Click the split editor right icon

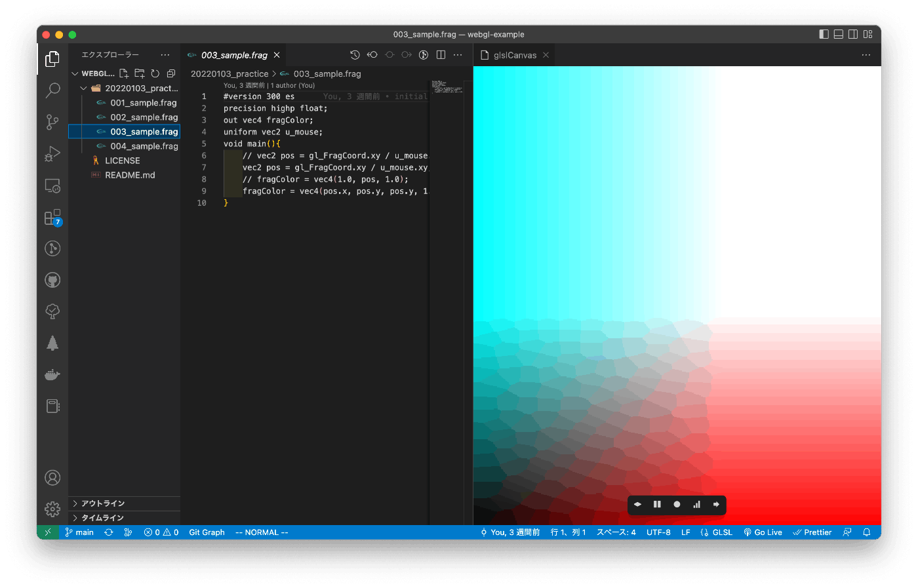441,55
